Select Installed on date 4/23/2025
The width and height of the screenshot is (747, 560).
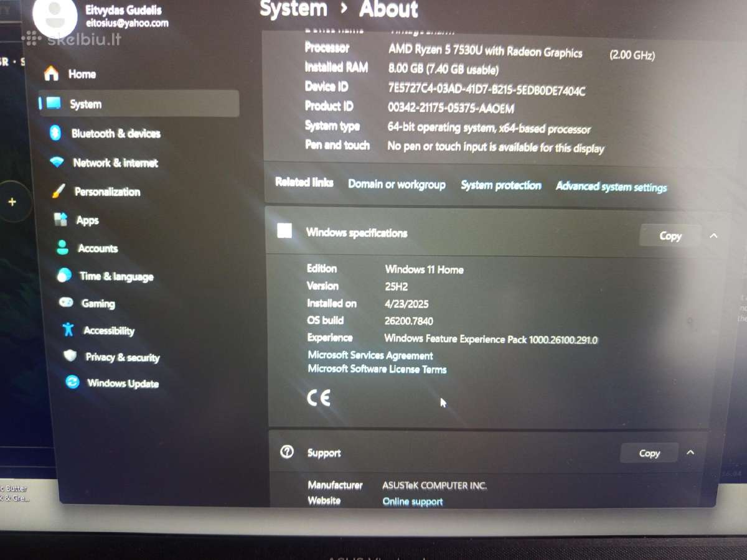click(406, 304)
